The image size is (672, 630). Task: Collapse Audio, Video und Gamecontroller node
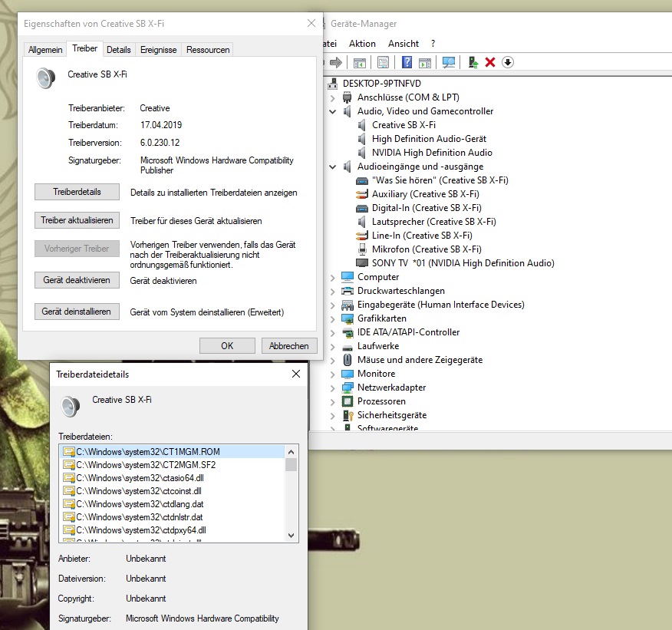(x=333, y=111)
